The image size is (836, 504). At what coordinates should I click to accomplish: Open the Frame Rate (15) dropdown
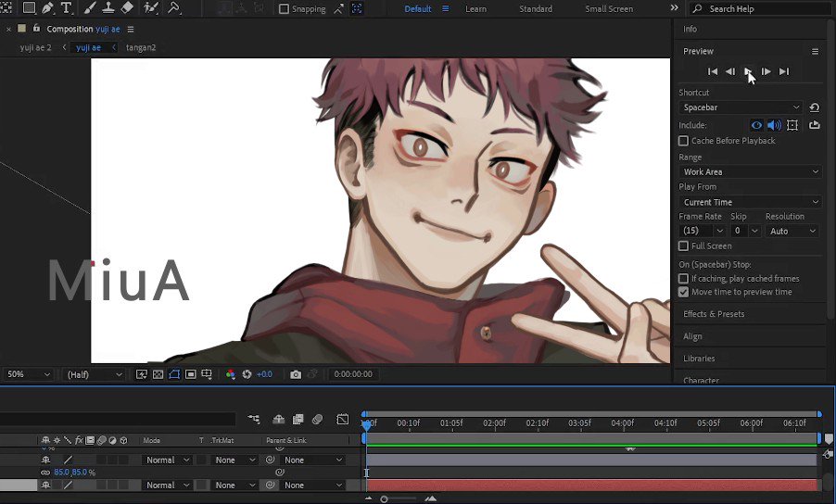(x=703, y=231)
